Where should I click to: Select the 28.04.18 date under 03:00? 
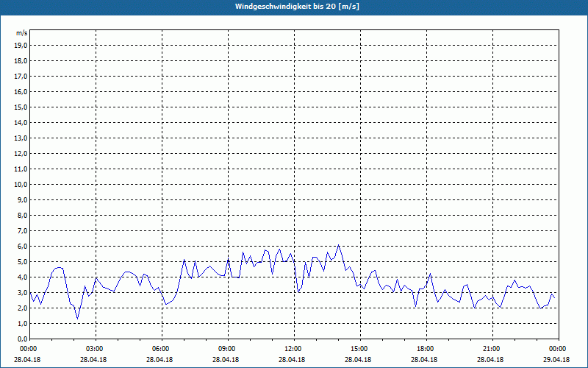(94, 360)
